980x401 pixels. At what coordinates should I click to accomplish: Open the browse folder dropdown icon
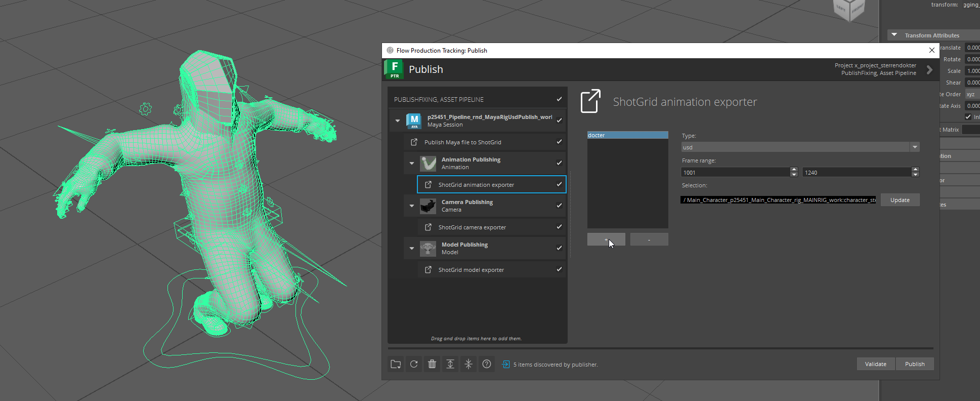point(396,364)
